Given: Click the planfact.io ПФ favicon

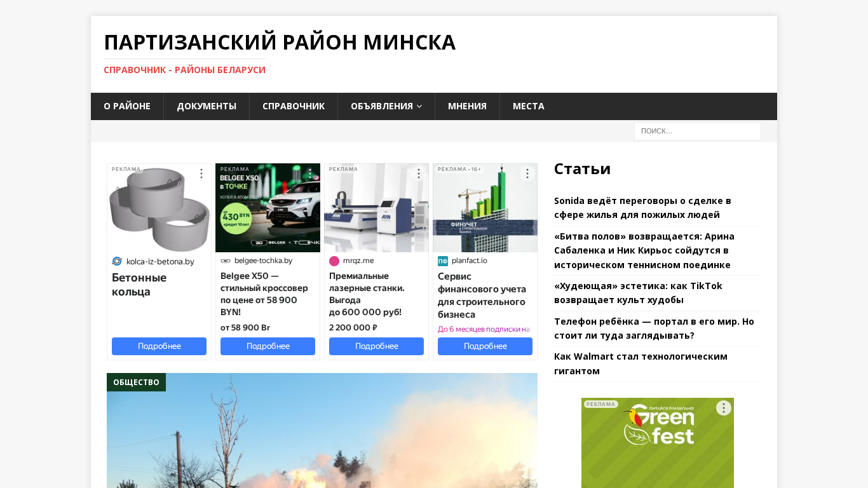Looking at the screenshot, I should (443, 261).
